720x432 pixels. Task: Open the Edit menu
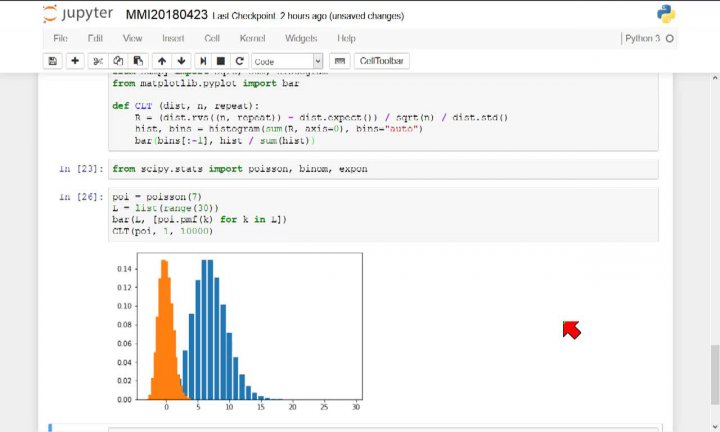pyautogui.click(x=95, y=38)
